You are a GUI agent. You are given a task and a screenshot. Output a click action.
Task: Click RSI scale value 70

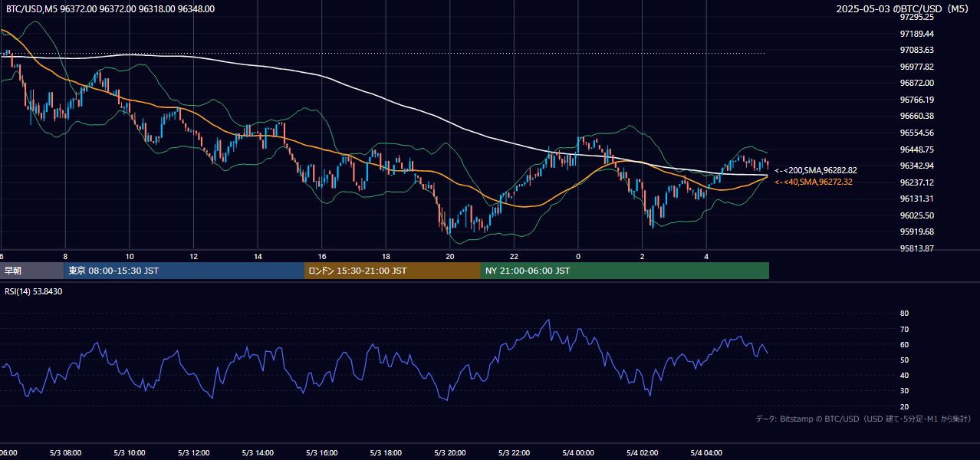point(904,329)
